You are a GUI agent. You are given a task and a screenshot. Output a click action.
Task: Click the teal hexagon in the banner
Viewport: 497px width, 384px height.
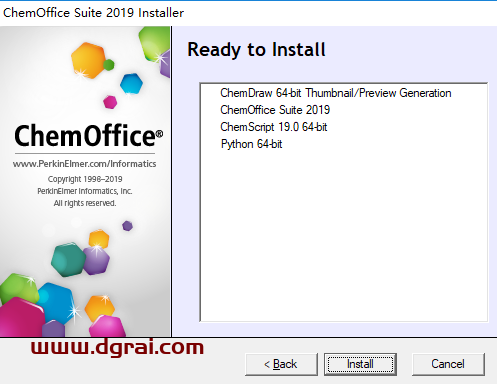pyautogui.click(x=68, y=260)
